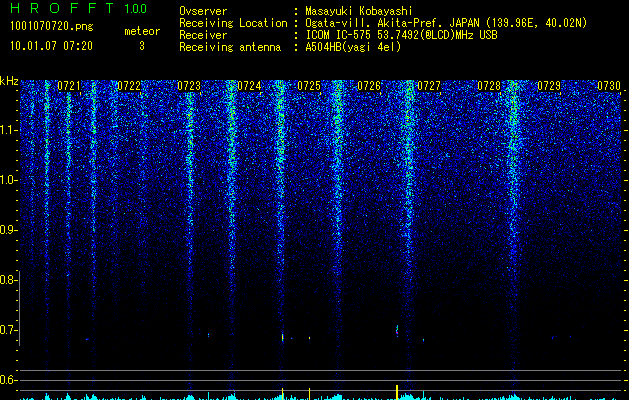Click the red-pink echo dot near 0727
The height and width of the screenshot is (400, 629).
pos(397,331)
